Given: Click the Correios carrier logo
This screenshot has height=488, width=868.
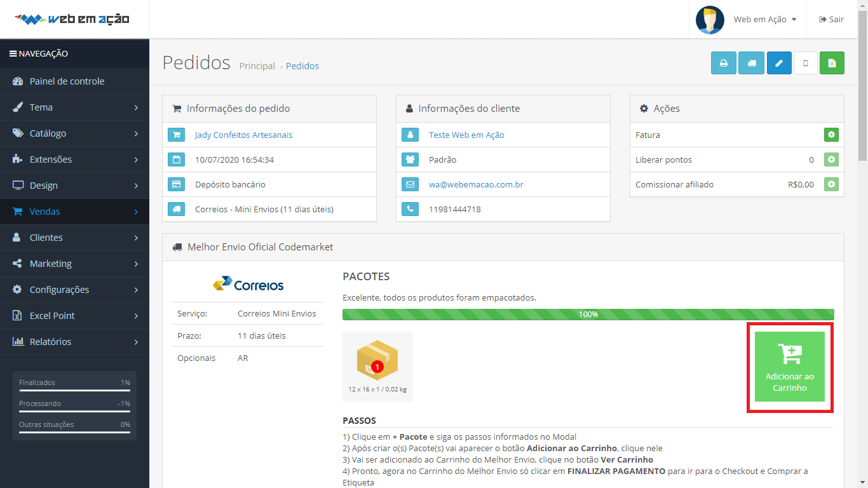Looking at the screenshot, I should coord(248,284).
